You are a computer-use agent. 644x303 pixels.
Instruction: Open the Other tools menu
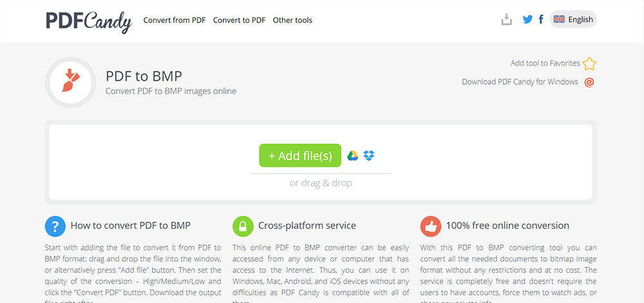[x=292, y=20]
